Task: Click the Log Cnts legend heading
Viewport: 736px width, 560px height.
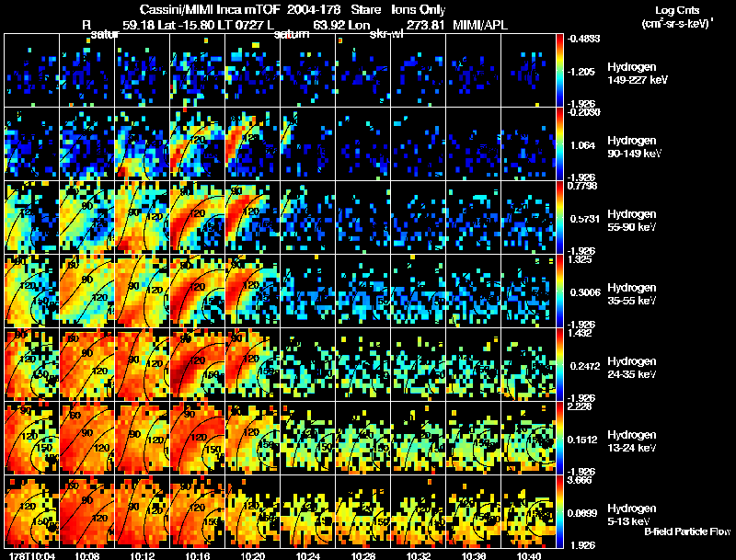Action: (x=677, y=10)
